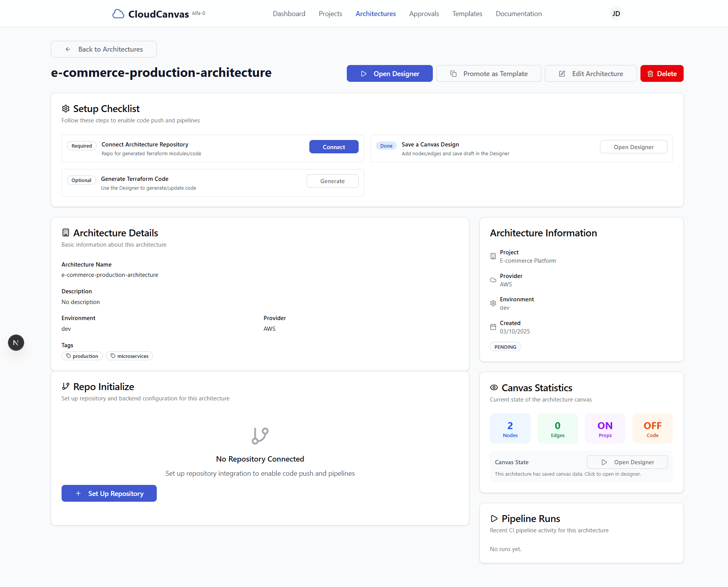This screenshot has height=587, width=728.
Task: Click the branch icon above No Repository Connected
Action: tap(260, 436)
